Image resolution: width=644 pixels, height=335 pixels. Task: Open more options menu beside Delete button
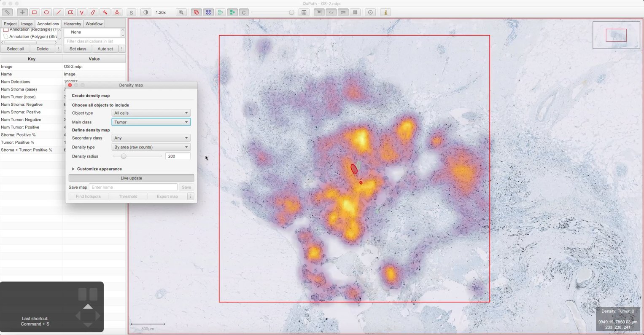pos(59,49)
